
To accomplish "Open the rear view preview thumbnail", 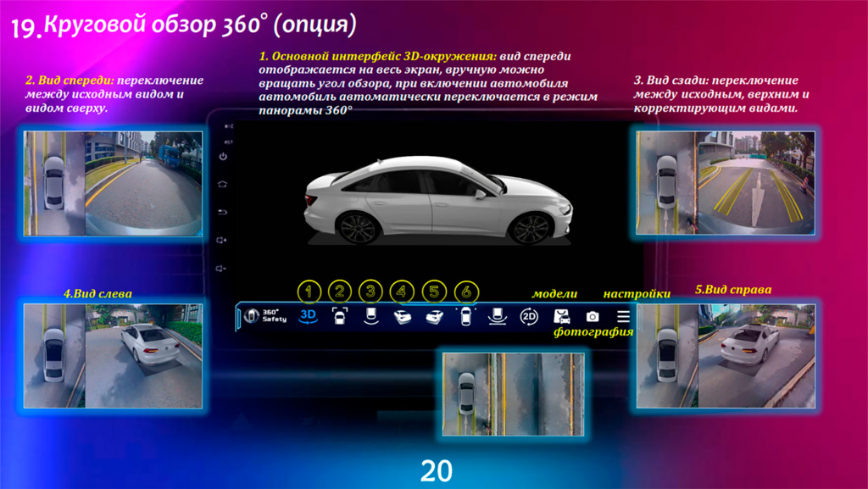I will [x=727, y=183].
